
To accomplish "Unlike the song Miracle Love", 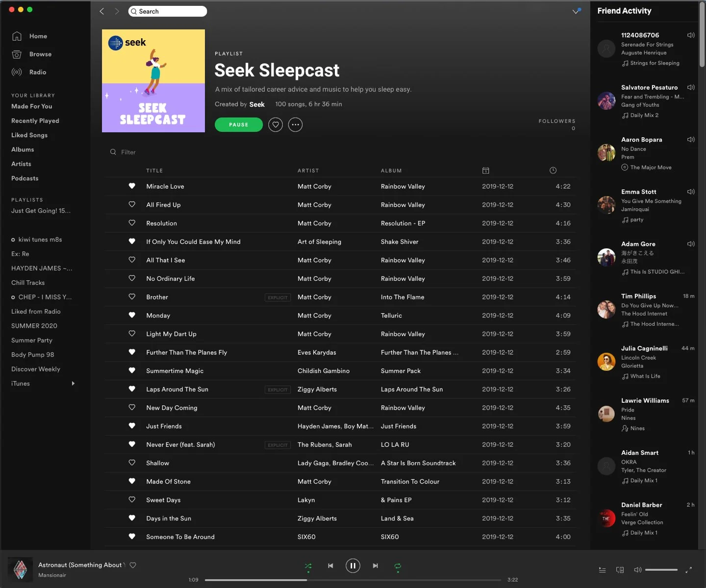I will pyautogui.click(x=132, y=186).
